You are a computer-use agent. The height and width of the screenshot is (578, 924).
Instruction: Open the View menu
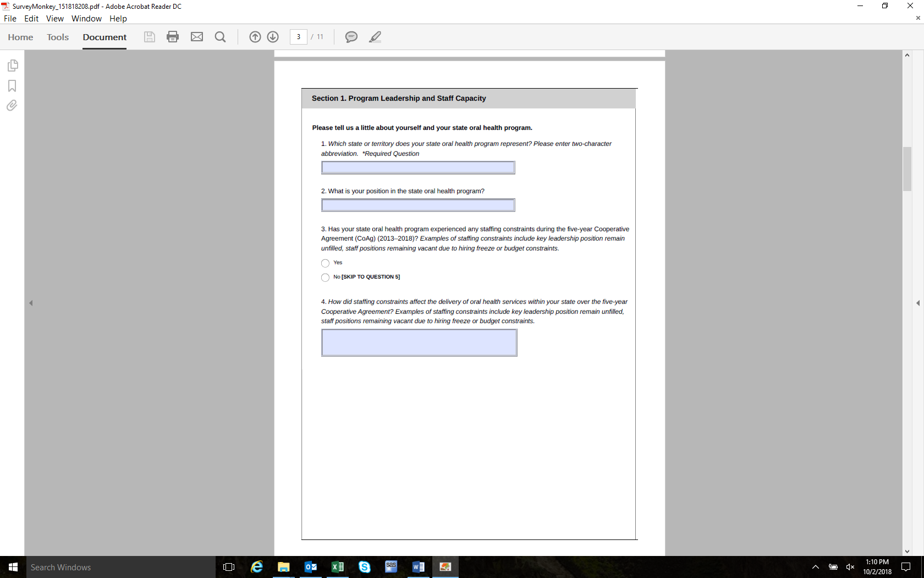point(55,19)
